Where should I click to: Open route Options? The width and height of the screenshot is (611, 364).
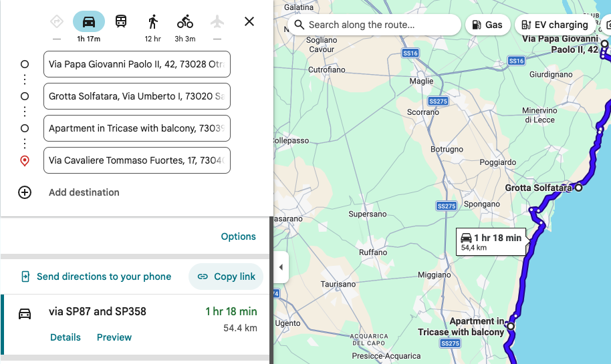[239, 236]
